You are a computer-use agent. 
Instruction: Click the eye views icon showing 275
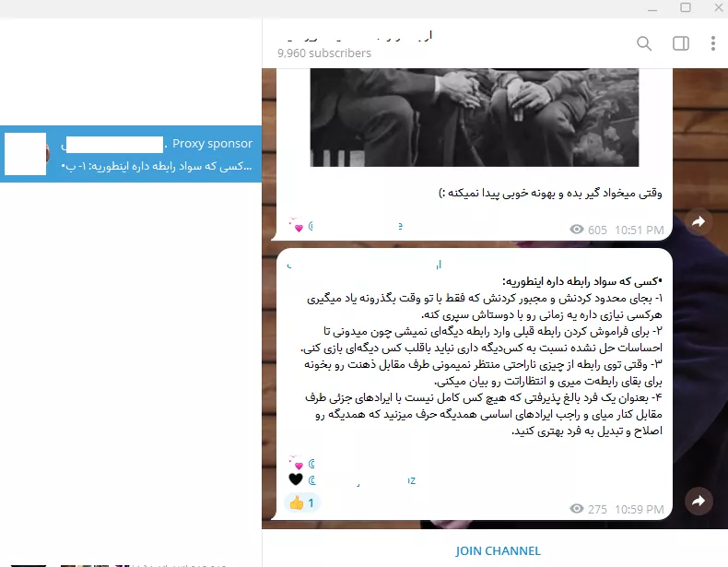click(577, 509)
